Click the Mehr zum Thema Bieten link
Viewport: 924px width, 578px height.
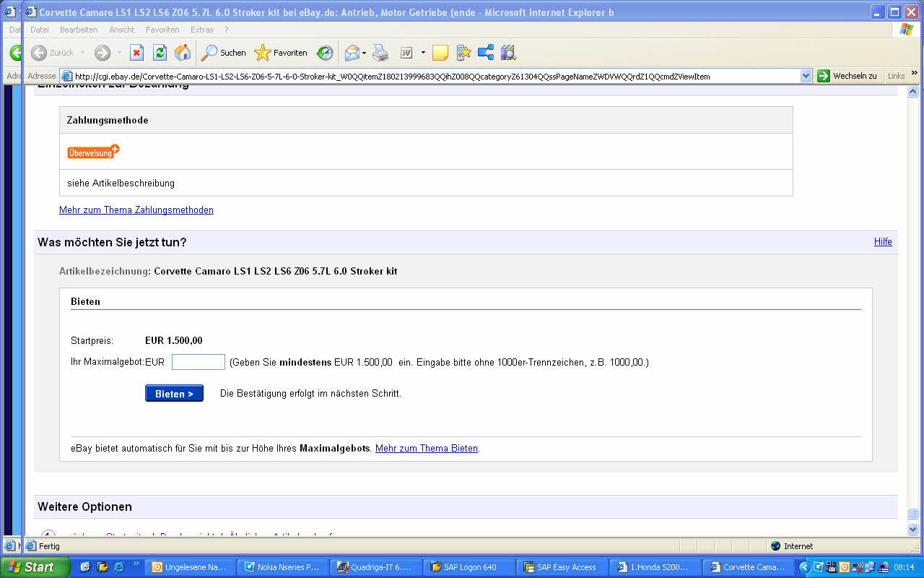426,449
